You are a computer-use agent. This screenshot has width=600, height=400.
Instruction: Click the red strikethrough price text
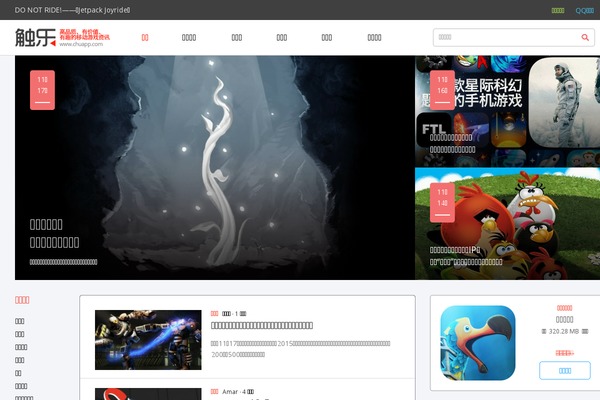click(x=564, y=353)
